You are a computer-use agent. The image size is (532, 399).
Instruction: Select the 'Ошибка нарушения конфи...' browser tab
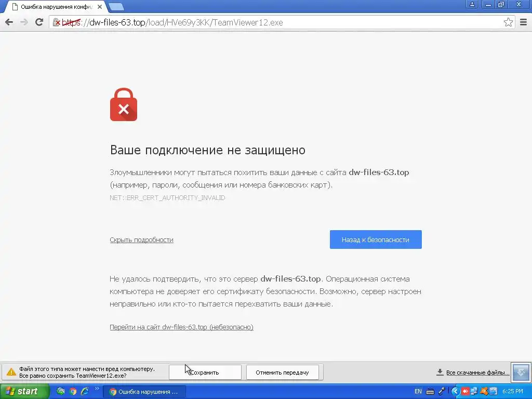(56, 7)
